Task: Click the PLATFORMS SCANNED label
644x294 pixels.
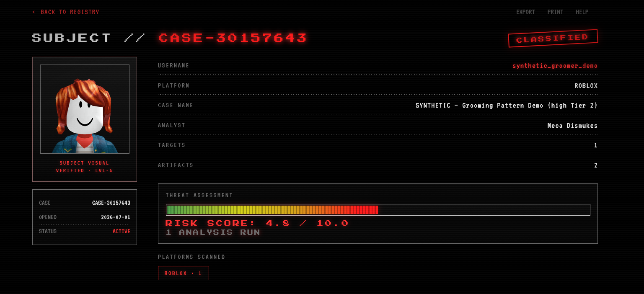Action: point(191,257)
